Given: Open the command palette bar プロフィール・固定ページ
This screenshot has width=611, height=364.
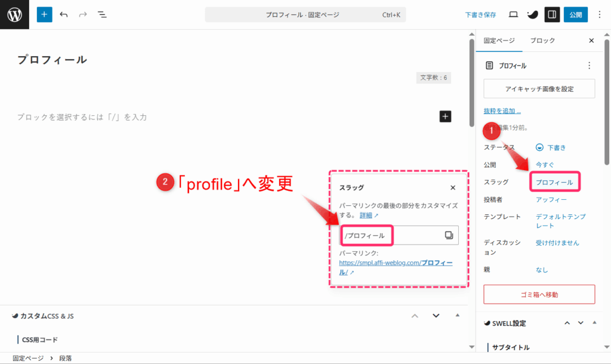Looking at the screenshot, I should tap(305, 15).
